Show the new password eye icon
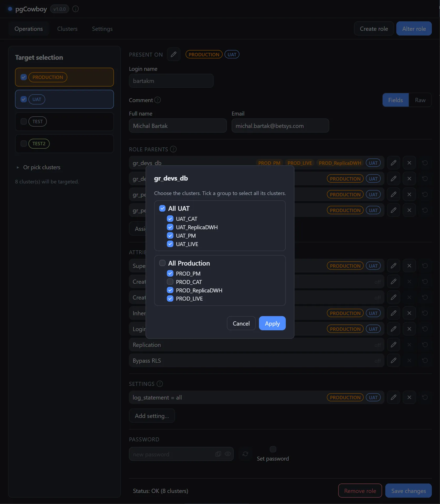440x504 pixels. click(228, 454)
